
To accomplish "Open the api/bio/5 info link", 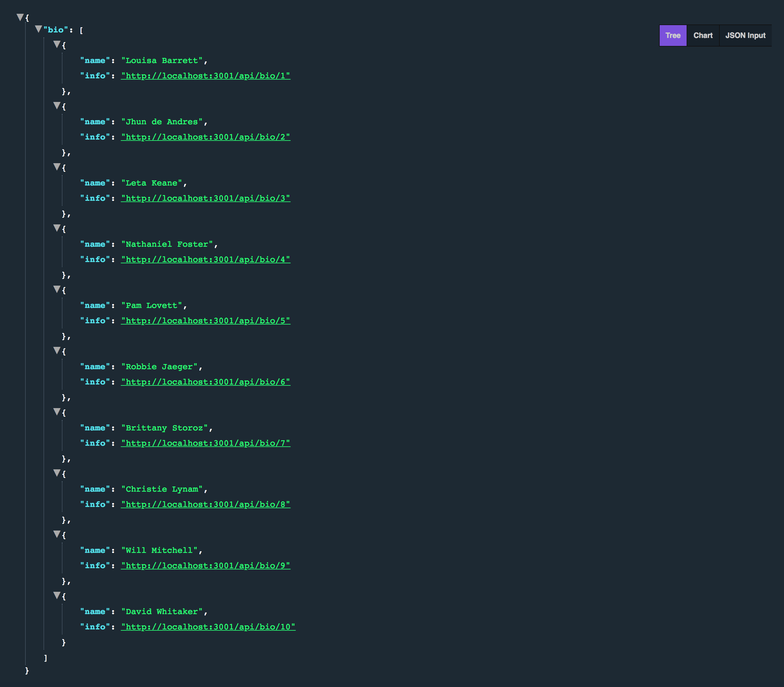I will pos(205,321).
